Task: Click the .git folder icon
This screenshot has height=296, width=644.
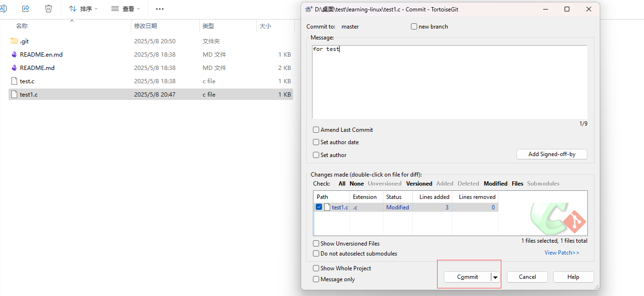Action: pos(14,41)
